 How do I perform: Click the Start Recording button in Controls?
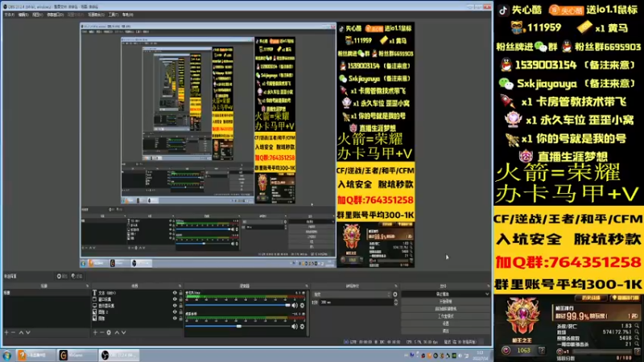(x=446, y=302)
